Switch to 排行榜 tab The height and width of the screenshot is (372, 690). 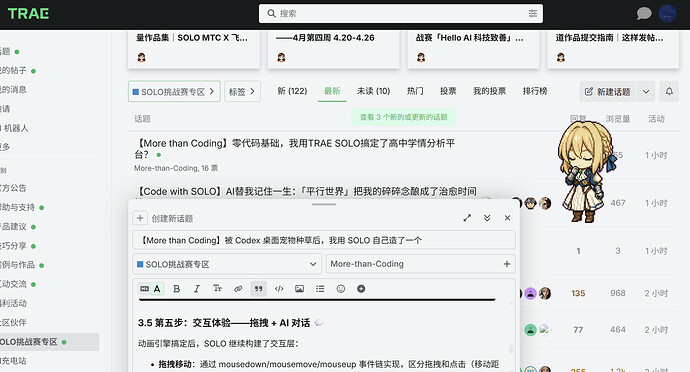click(x=535, y=91)
